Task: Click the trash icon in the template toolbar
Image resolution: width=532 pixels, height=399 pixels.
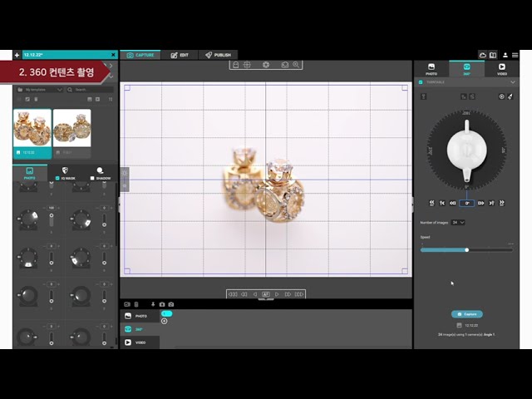Action: tap(36, 99)
